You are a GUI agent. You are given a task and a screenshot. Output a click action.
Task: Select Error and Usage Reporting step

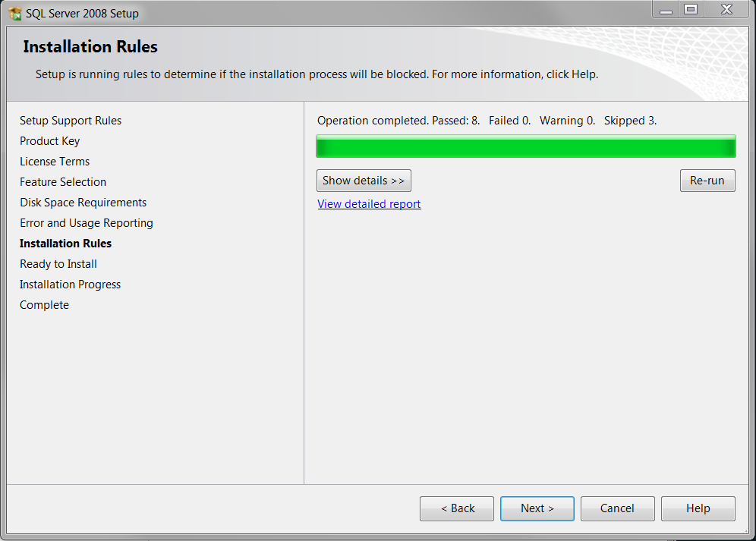87,223
